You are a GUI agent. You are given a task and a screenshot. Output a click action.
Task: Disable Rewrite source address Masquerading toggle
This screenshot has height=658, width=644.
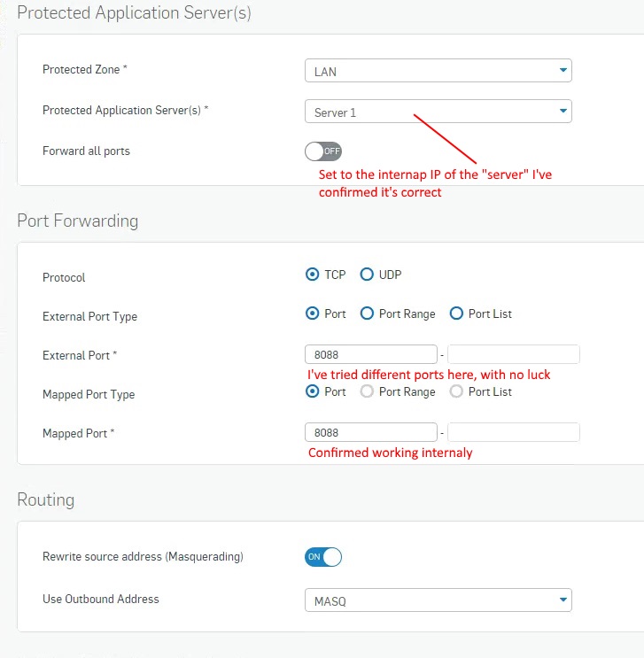point(322,557)
